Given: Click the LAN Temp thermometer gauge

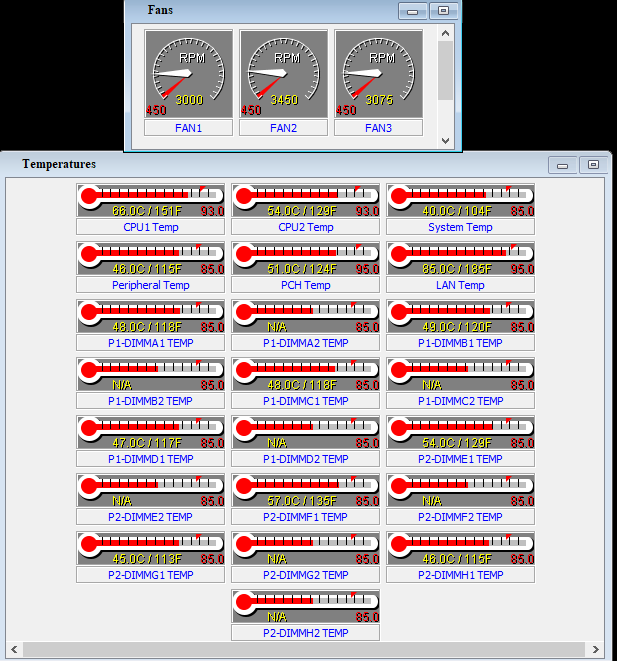Looking at the screenshot, I should pyautogui.click(x=460, y=258).
